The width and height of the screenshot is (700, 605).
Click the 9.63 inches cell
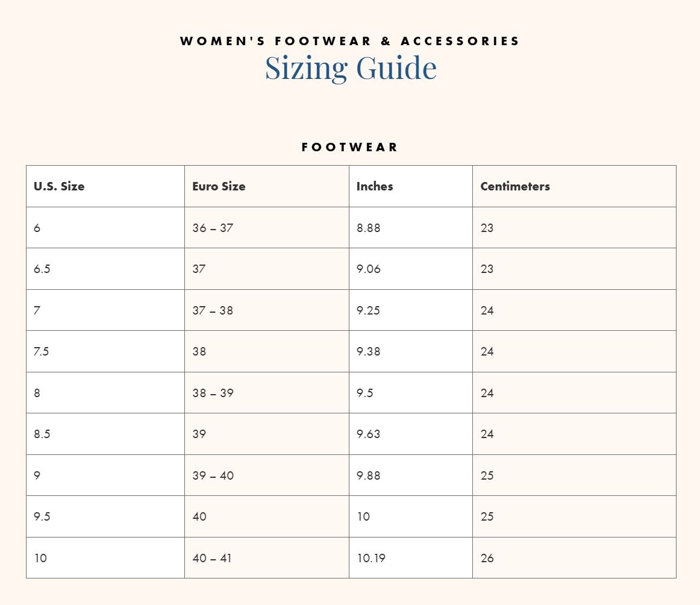point(369,434)
